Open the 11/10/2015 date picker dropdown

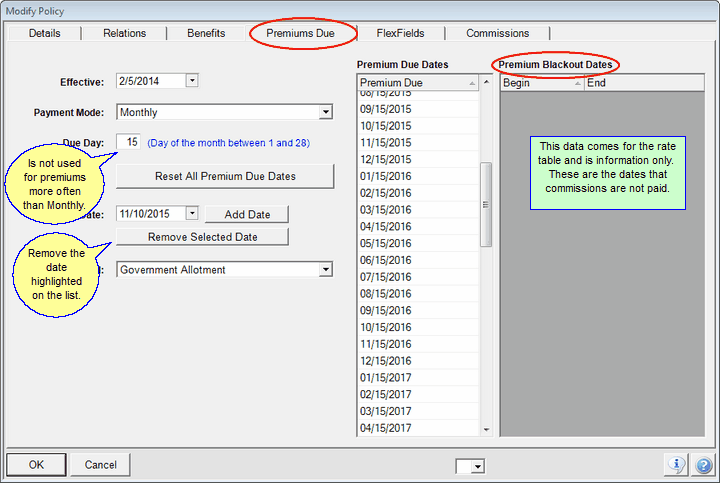tap(192, 213)
